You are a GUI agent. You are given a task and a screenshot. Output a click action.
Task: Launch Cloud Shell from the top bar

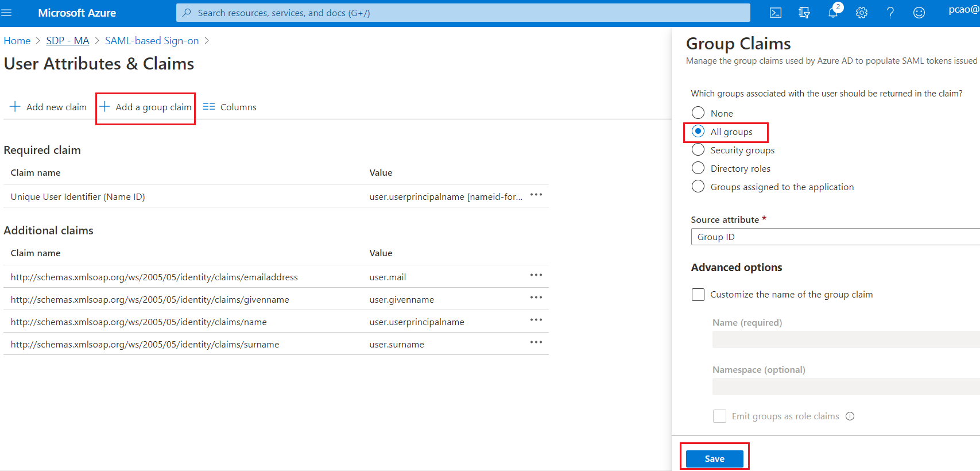tap(775, 13)
